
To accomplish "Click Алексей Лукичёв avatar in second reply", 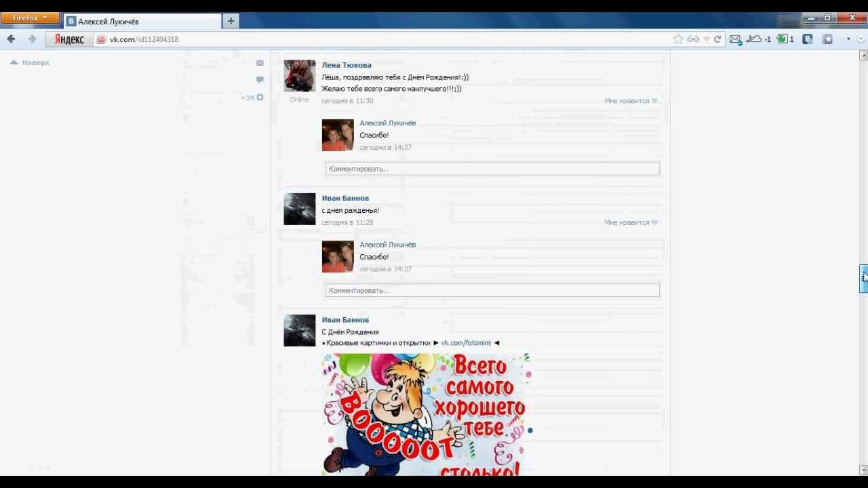I will (338, 257).
